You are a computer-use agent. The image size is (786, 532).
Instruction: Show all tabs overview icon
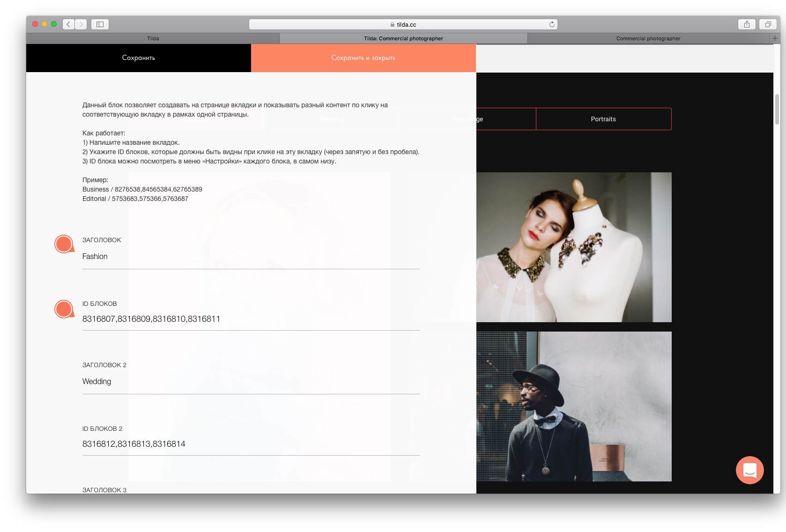[768, 24]
